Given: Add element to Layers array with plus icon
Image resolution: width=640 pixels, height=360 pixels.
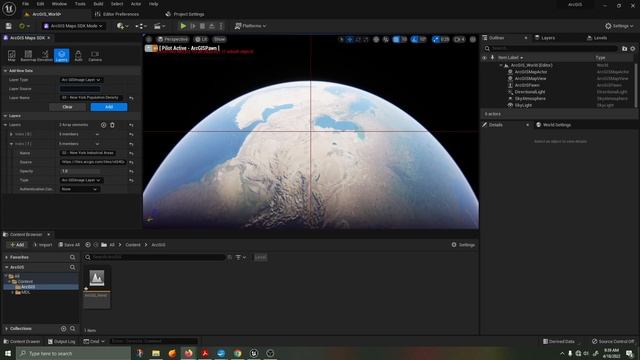Looking at the screenshot, I should point(103,125).
